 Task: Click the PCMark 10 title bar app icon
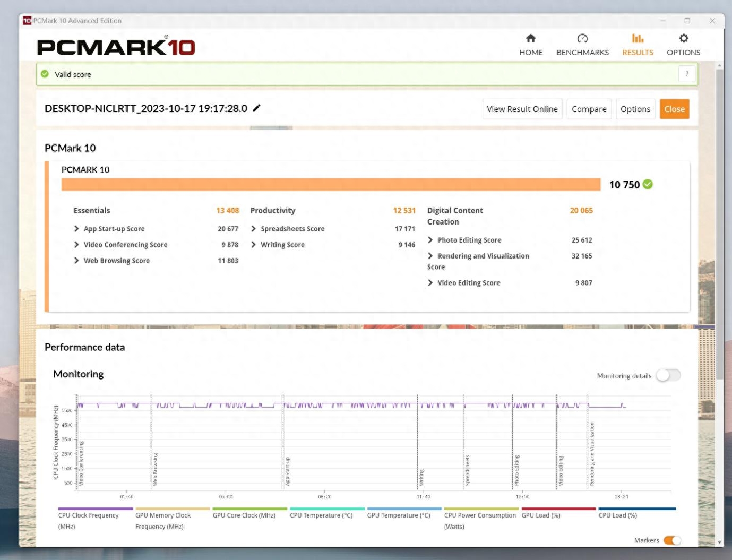point(27,21)
